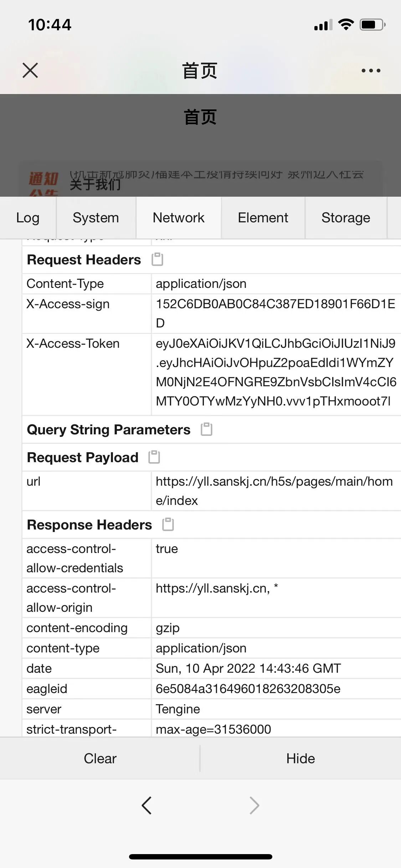The height and width of the screenshot is (868, 401).
Task: Go back using the left chevron
Action: pos(147,805)
